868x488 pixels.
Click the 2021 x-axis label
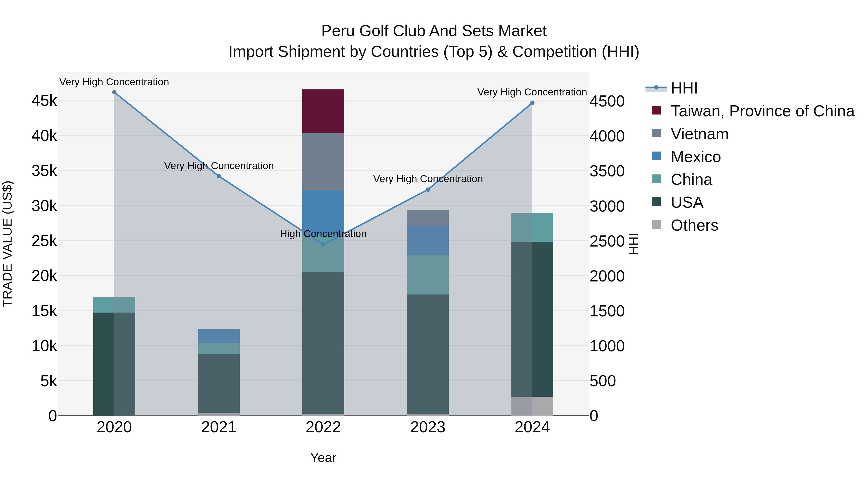click(219, 427)
